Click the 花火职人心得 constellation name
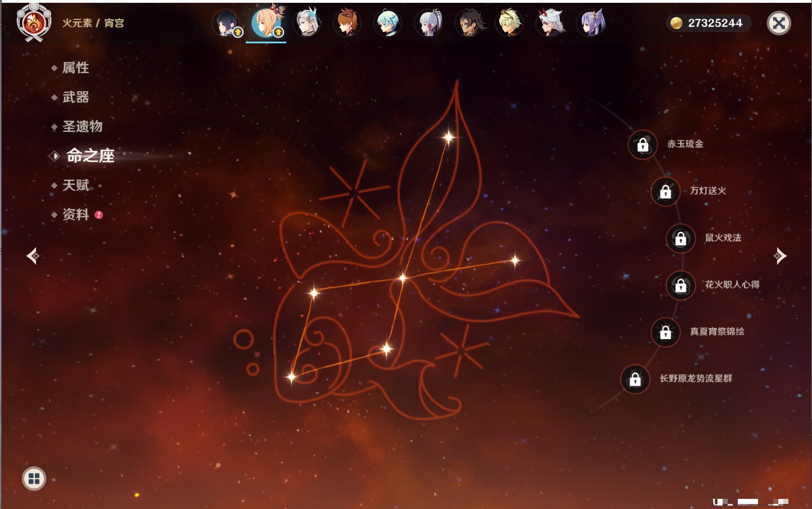Viewport: 812px width, 509px height. click(x=732, y=285)
